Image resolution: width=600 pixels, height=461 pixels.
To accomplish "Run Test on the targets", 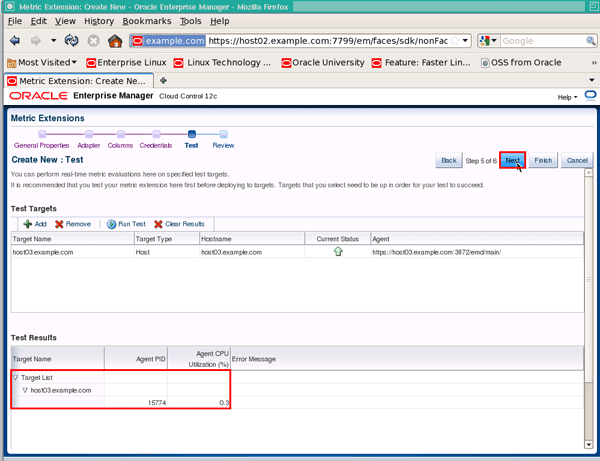I will coord(126,224).
